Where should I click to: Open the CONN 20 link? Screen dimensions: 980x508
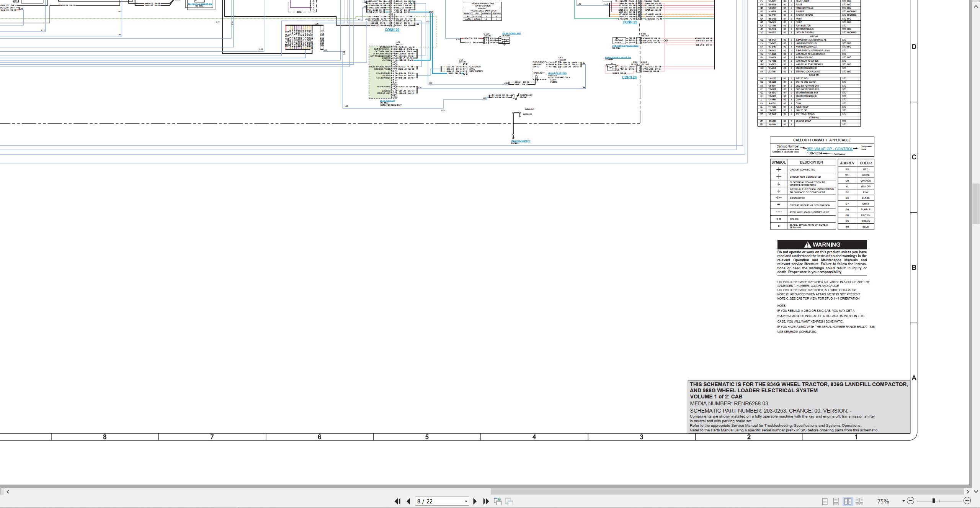click(392, 30)
